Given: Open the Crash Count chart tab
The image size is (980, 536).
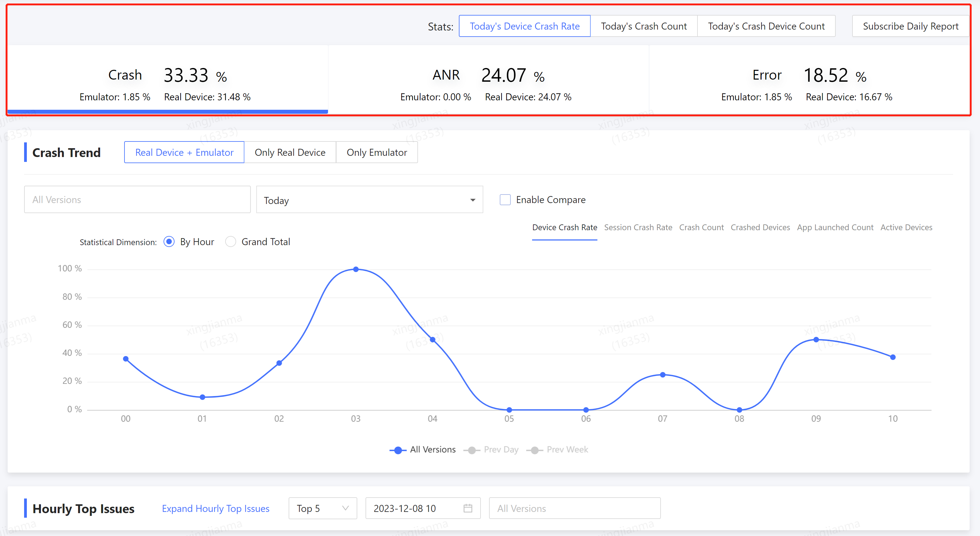Looking at the screenshot, I should (701, 227).
